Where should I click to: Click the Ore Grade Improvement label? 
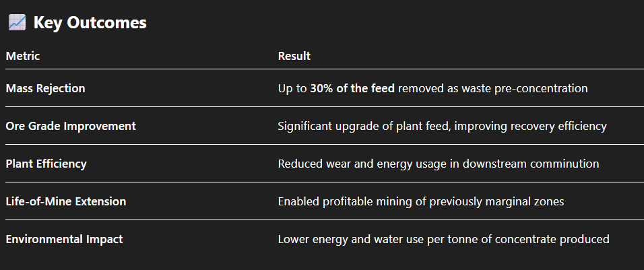coord(71,126)
